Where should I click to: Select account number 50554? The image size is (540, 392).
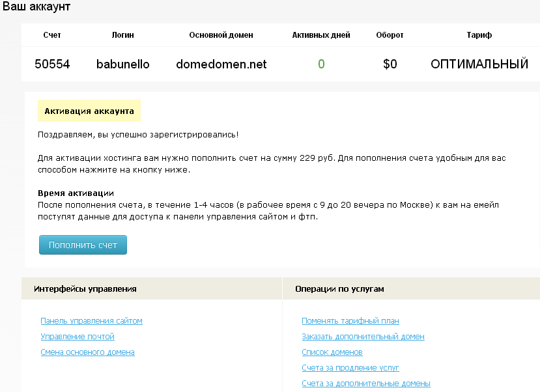pos(52,64)
